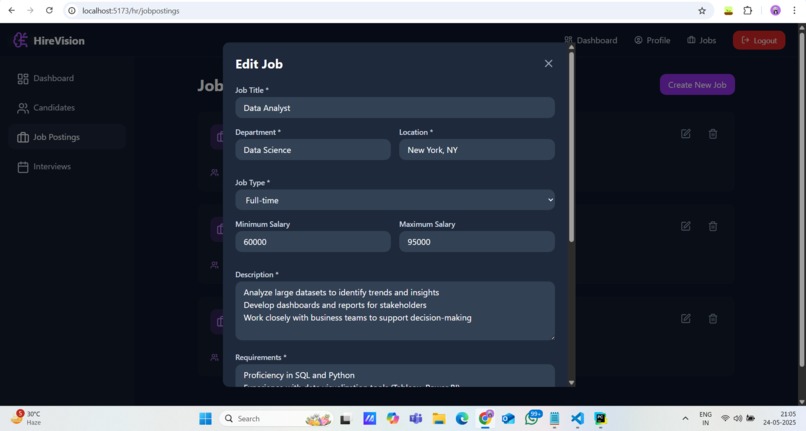The image size is (806, 431).
Task: Open the Copilot icon in the taskbar
Action: 393,419
